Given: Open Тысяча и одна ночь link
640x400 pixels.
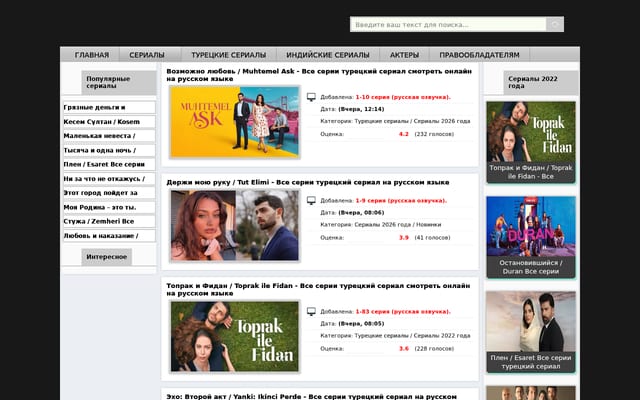Looking at the screenshot, I should (x=109, y=150).
